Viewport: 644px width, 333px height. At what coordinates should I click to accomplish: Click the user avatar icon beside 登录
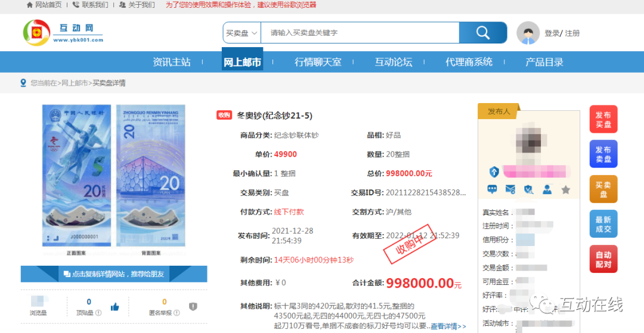tap(528, 33)
